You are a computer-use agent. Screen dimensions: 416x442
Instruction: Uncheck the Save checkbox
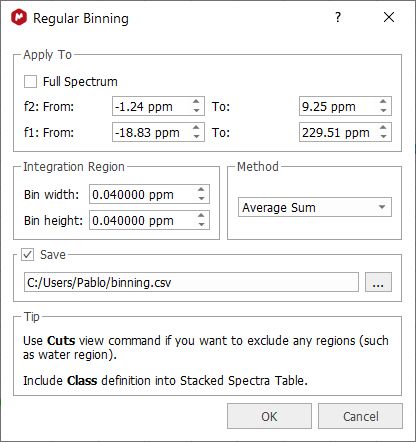[x=27, y=255]
